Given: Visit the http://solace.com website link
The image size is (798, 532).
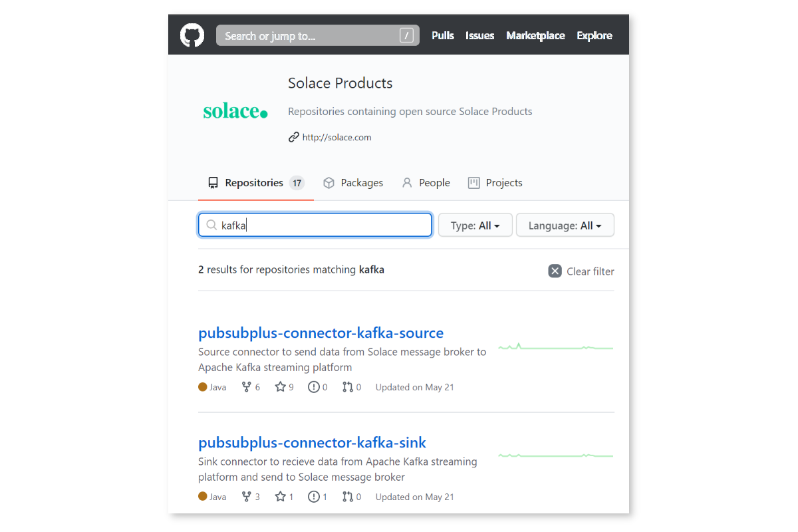Looking at the screenshot, I should [x=336, y=138].
